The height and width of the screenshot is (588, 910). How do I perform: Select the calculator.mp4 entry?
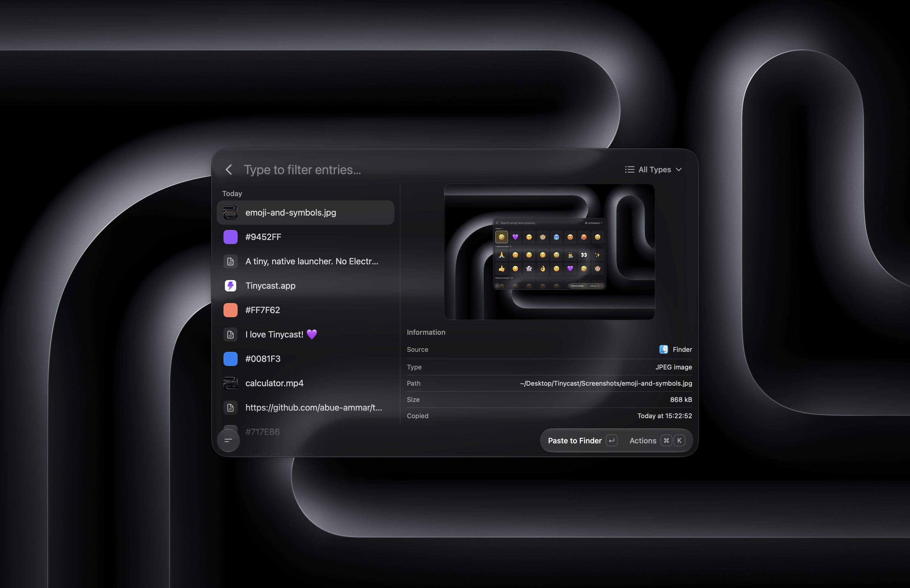click(305, 383)
